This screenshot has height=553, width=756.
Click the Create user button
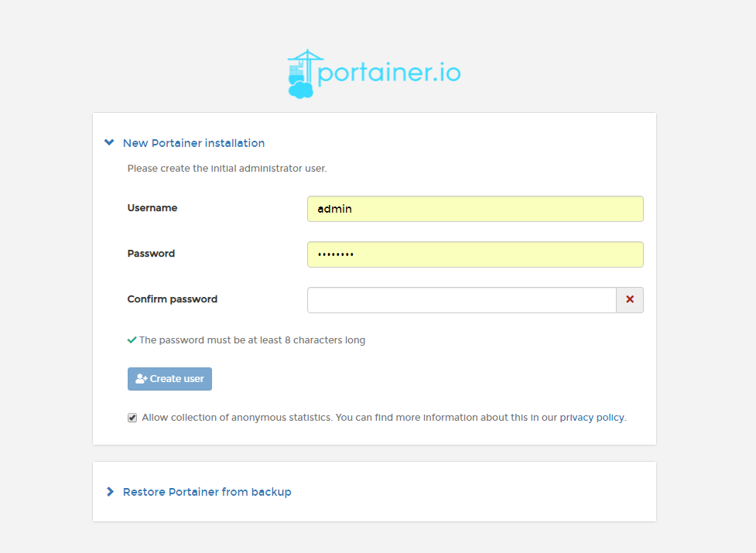pos(169,379)
